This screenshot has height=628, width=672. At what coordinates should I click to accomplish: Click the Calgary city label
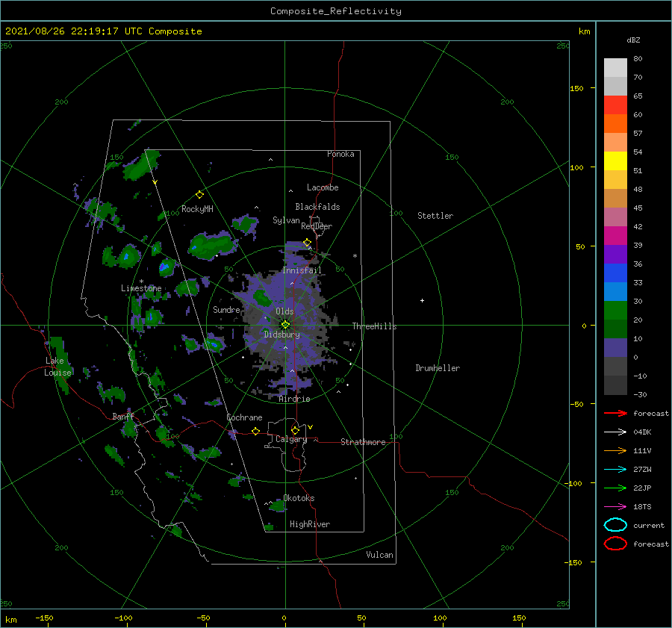[x=291, y=439]
